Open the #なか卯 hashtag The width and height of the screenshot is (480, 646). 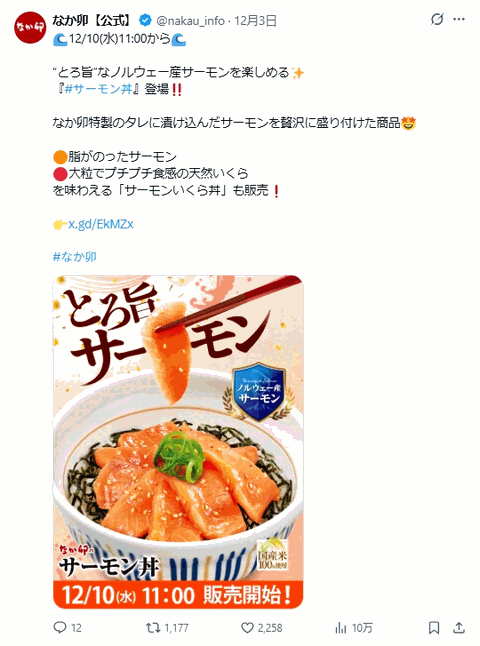(75, 257)
